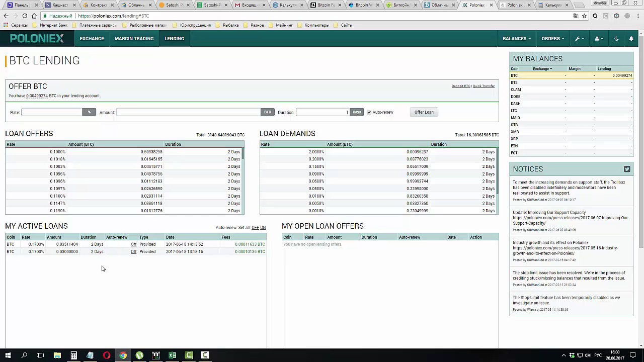Open the Industry growth press release link
The width and height of the screenshot is (644, 362).
(565, 251)
